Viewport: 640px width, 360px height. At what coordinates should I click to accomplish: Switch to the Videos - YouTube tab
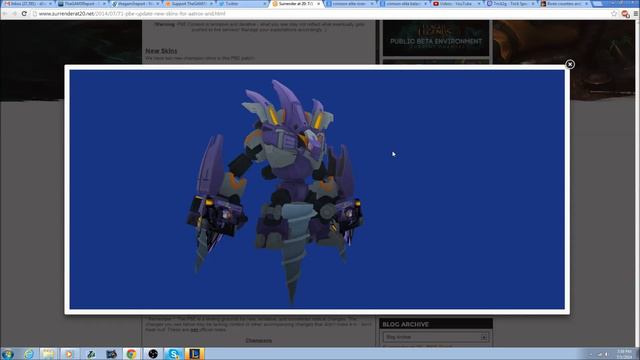click(x=456, y=4)
